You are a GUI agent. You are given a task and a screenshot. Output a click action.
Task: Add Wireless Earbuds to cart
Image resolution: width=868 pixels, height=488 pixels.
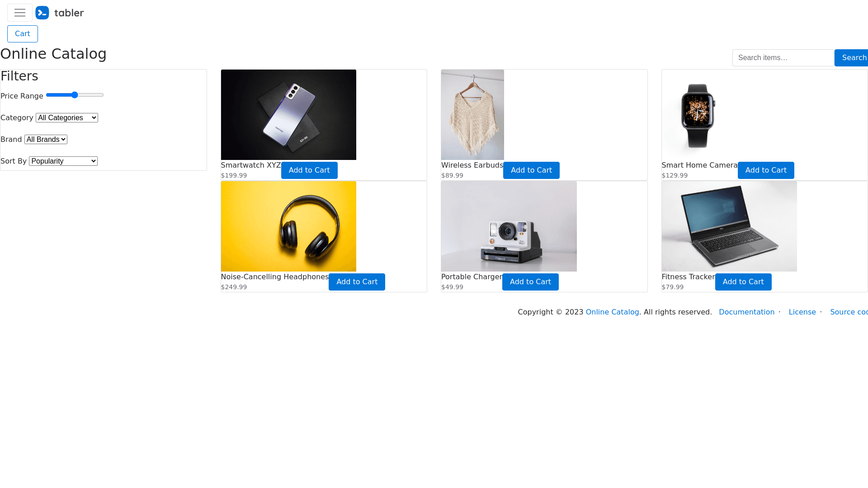[531, 170]
